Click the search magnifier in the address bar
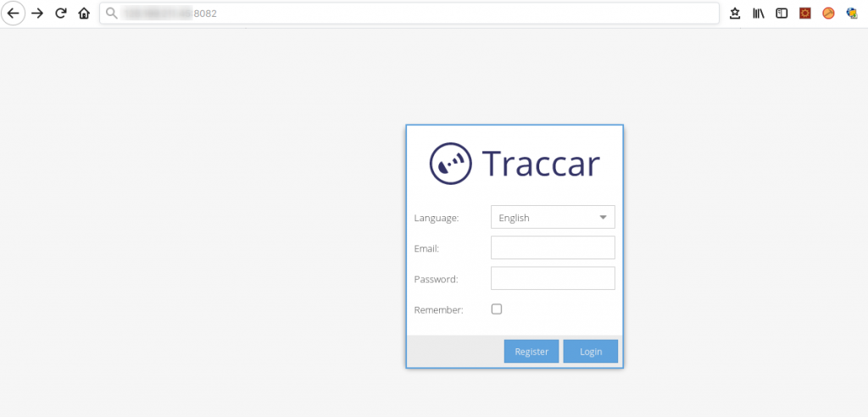The height and width of the screenshot is (417, 868). [112, 14]
